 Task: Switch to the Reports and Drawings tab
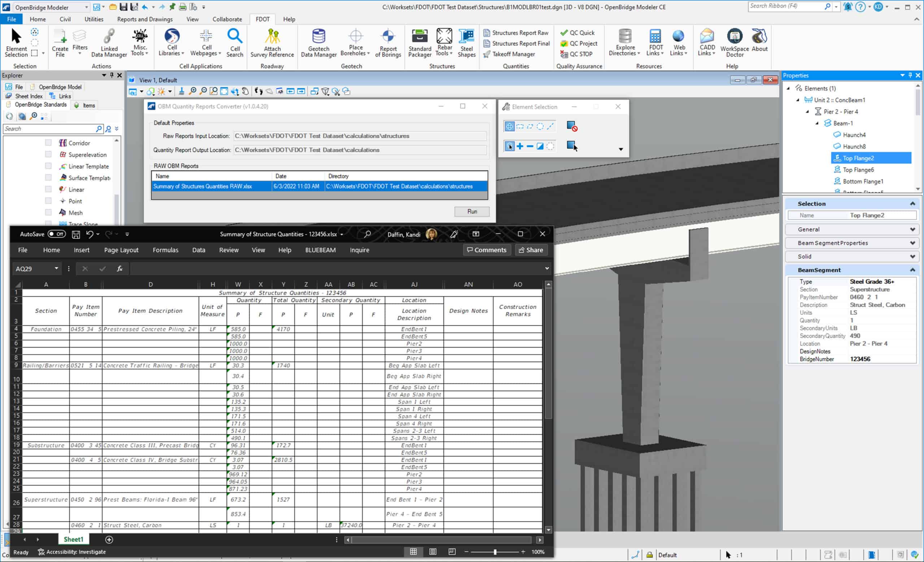point(145,19)
